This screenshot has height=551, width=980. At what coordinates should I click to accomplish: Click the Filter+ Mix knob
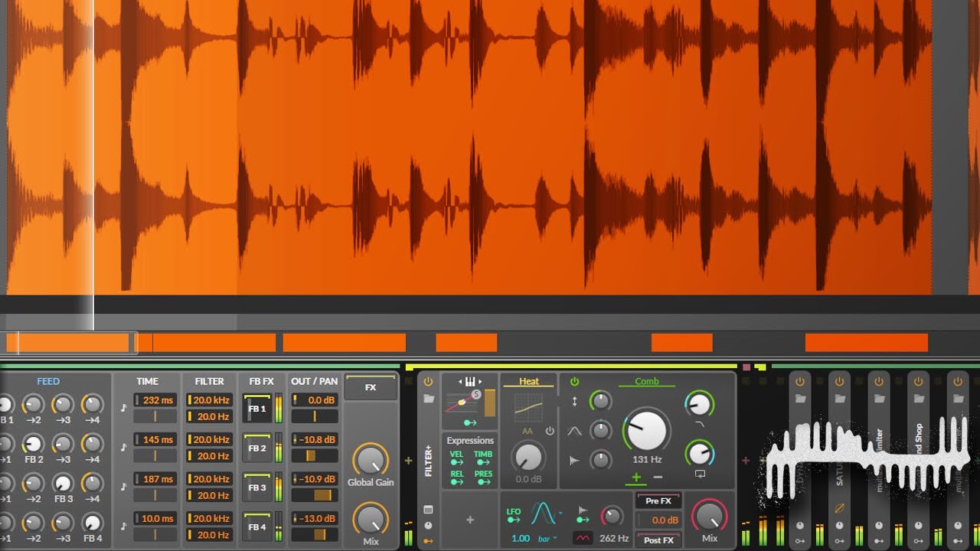tap(710, 515)
